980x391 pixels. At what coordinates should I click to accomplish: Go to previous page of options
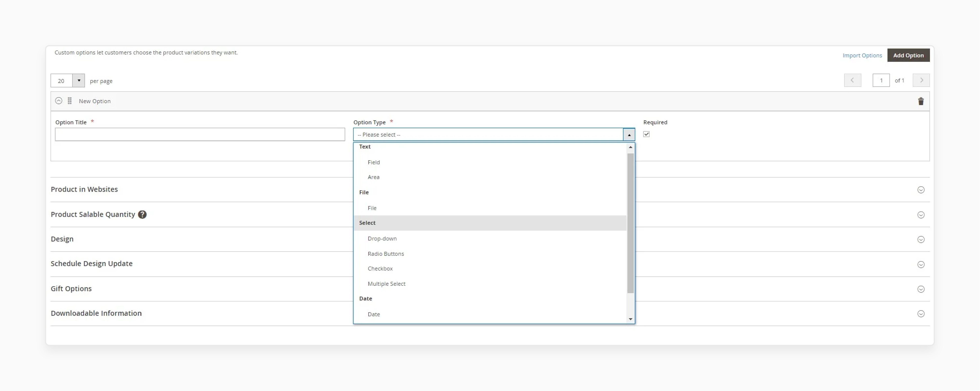[853, 80]
